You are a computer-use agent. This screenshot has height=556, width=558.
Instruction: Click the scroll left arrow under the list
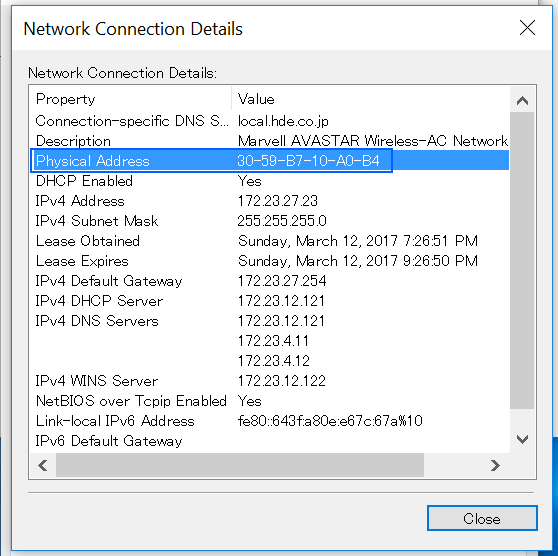point(43,465)
